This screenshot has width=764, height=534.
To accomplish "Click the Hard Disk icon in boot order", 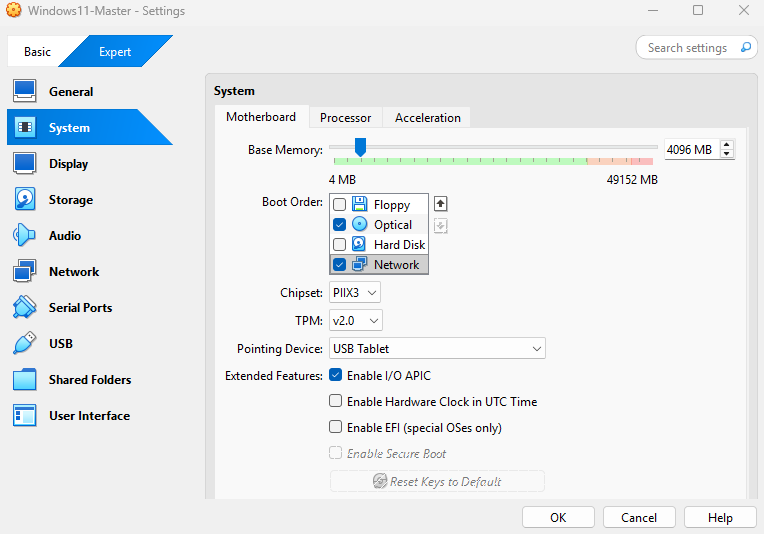I will coord(359,244).
